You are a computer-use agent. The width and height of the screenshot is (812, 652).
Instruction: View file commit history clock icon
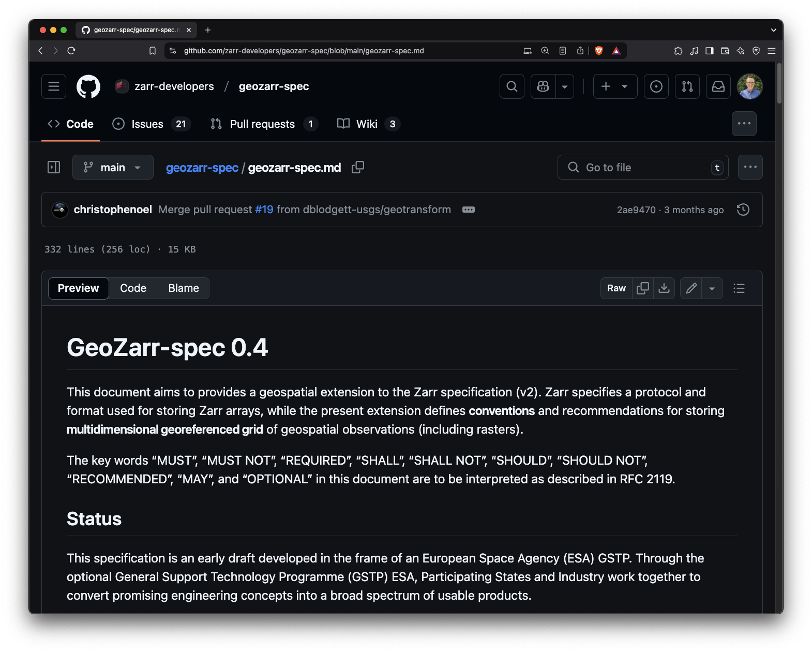coord(743,210)
